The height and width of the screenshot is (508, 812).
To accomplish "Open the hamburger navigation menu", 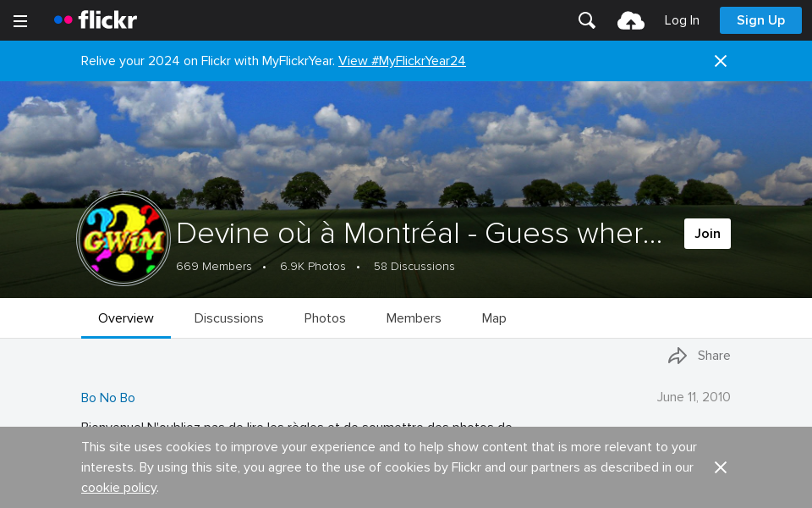I will pyautogui.click(x=20, y=21).
